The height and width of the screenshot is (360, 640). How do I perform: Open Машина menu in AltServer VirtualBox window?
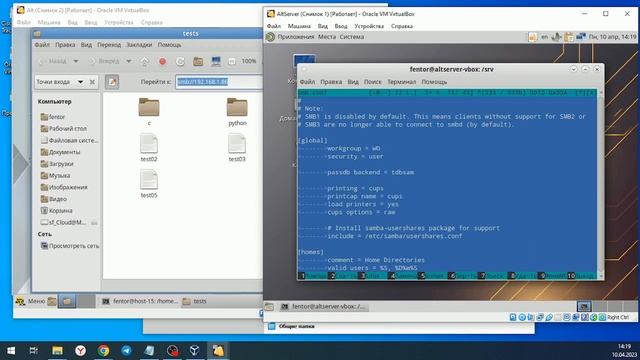point(299,26)
